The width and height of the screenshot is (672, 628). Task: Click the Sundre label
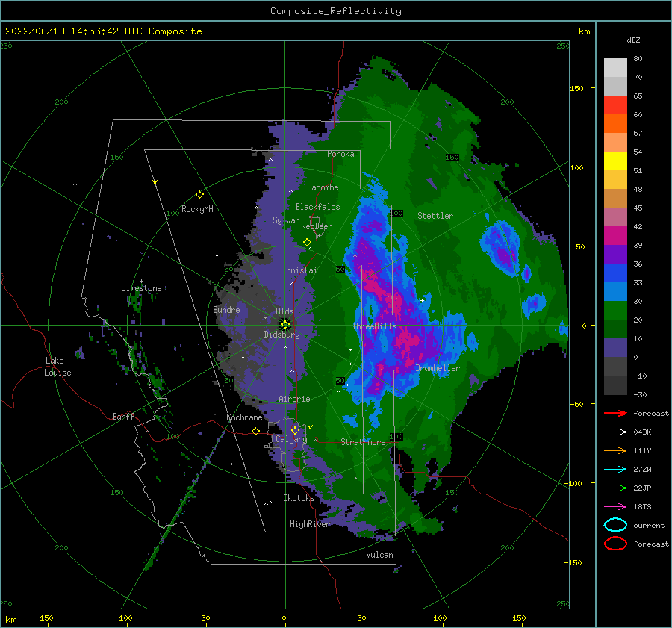pyautogui.click(x=226, y=309)
